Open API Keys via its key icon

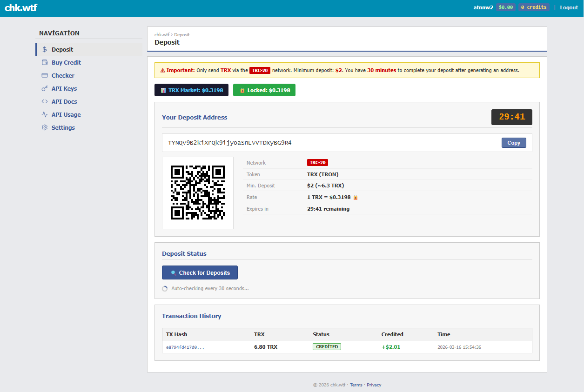(45, 88)
